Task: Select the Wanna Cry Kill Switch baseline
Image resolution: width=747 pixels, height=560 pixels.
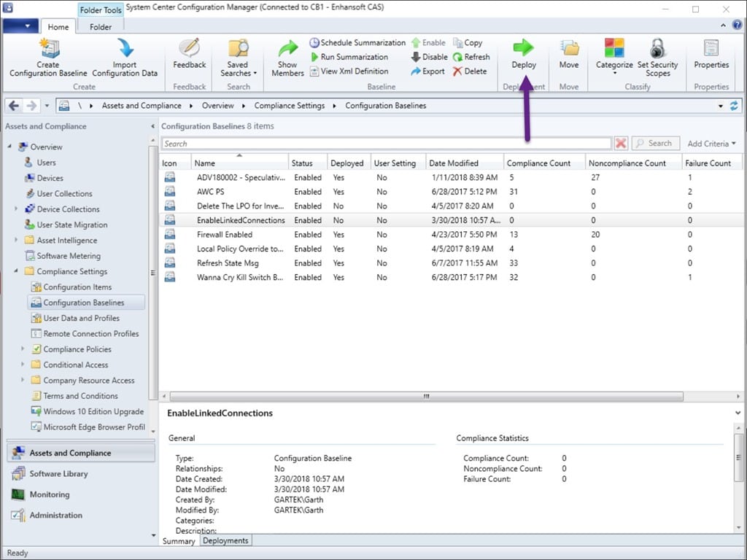Action: 451,277
